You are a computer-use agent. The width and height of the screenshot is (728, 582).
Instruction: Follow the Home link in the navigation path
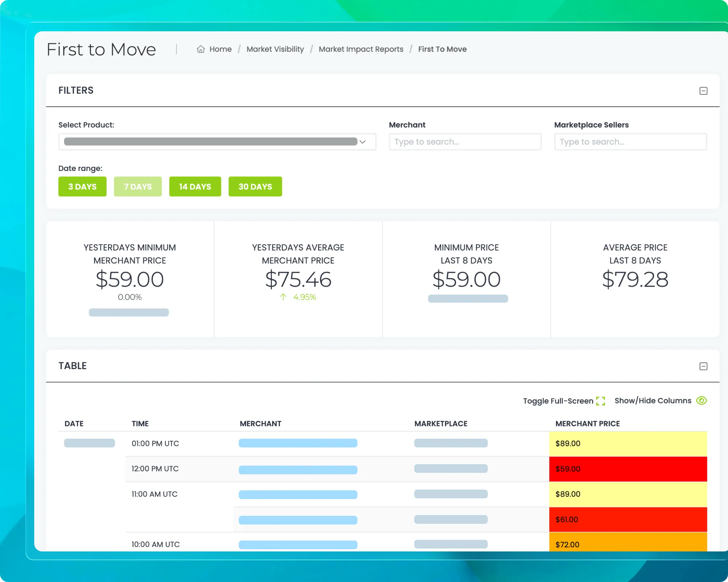(221, 49)
